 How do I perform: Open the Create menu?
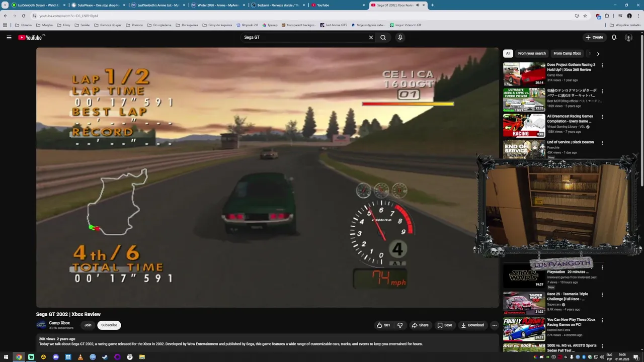(x=594, y=37)
